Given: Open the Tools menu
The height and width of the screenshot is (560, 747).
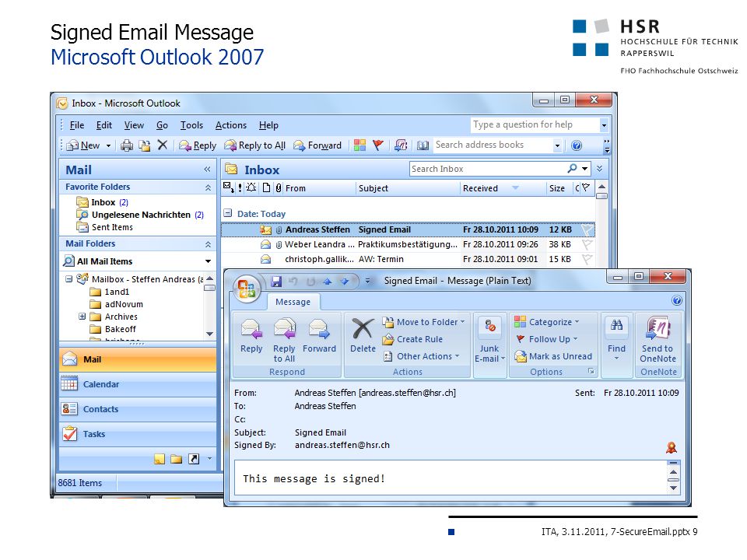Looking at the screenshot, I should pyautogui.click(x=191, y=125).
